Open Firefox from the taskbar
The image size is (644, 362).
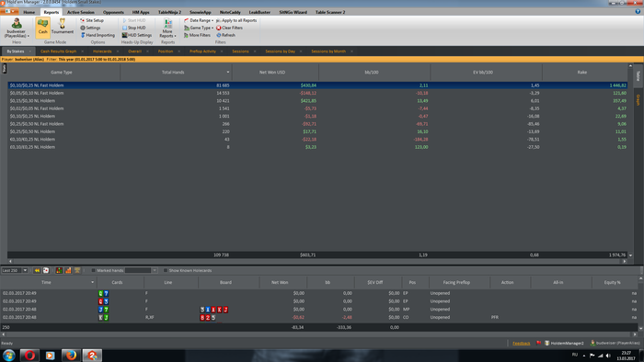[71, 355]
